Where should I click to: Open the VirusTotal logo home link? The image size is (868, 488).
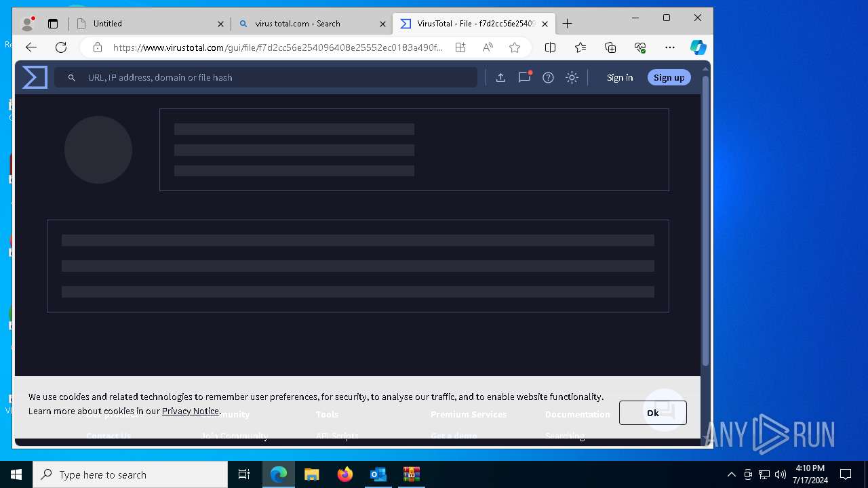coord(35,77)
